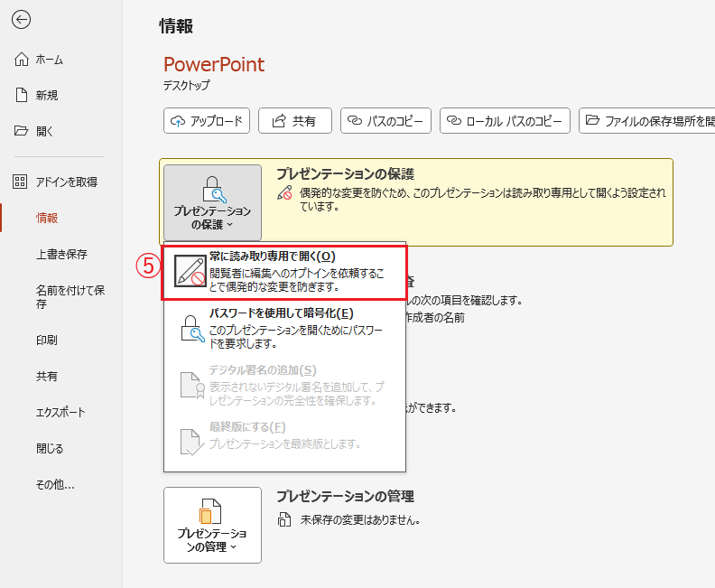Click the pencil with prohibition read-only icon
Screen dimensions: 715x588
click(x=190, y=271)
